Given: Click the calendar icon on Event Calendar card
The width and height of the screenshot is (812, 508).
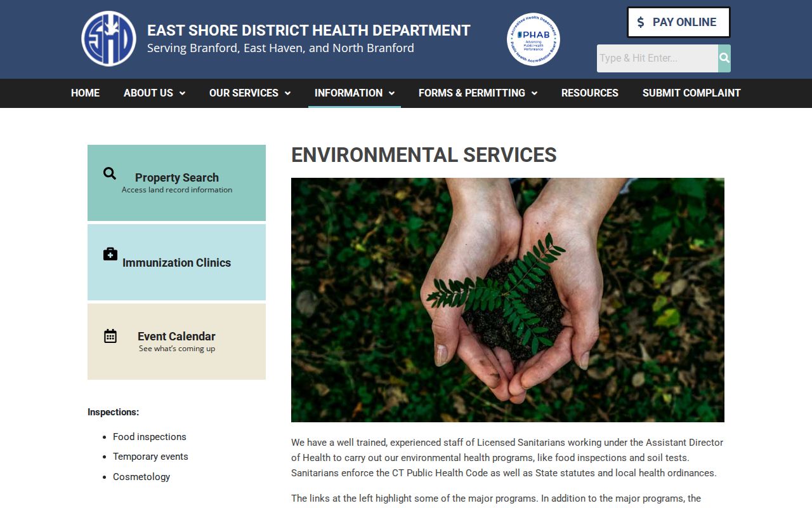Looking at the screenshot, I should pos(110,336).
